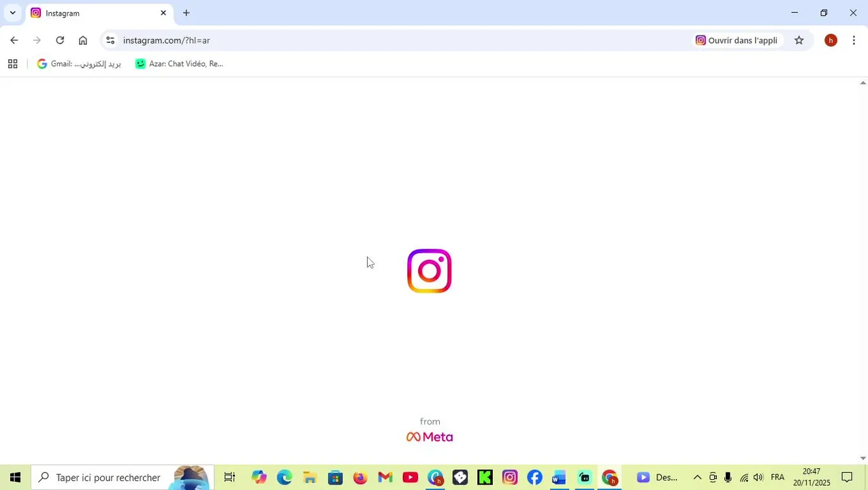
Task: Minimize the Chrome window
Action: pos(794,13)
